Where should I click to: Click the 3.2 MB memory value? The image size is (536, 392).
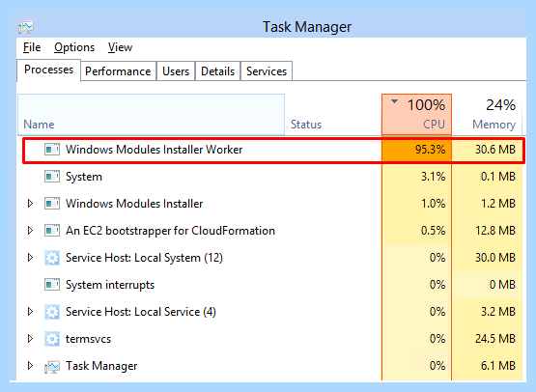[498, 311]
